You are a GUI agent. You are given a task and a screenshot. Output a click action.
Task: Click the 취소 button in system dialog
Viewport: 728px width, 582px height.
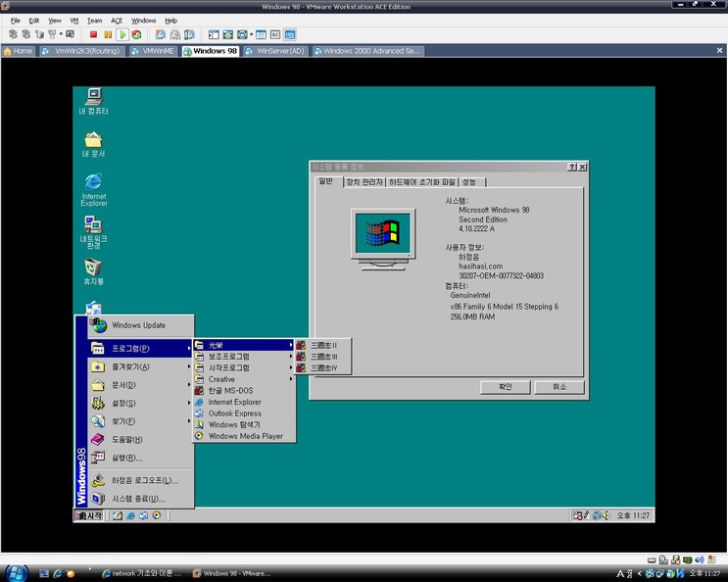(x=559, y=387)
